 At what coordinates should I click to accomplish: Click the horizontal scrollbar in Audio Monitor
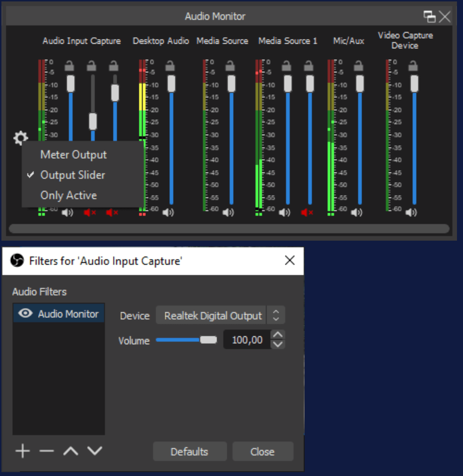pos(229,229)
